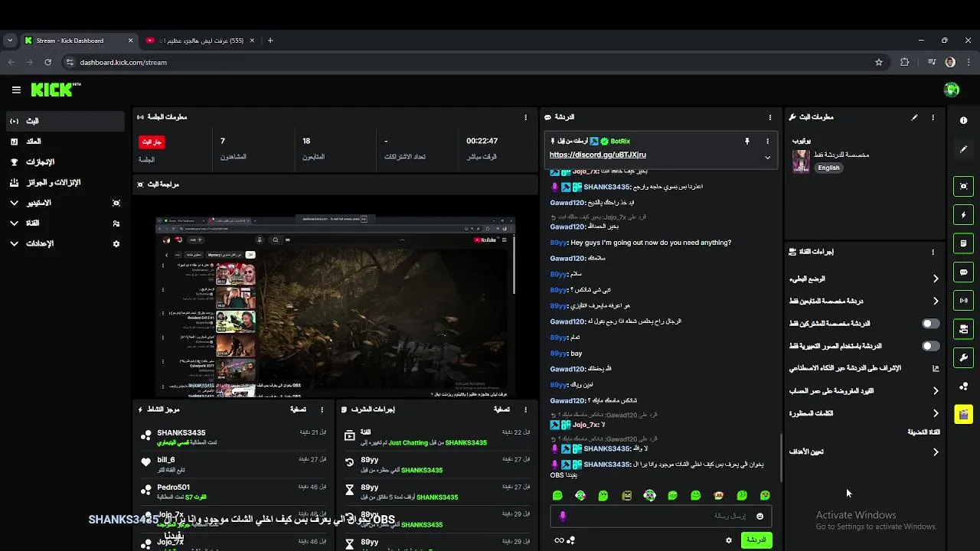Expand the Channel section in sidebar
This screenshot has width=980, height=551.
[14, 223]
